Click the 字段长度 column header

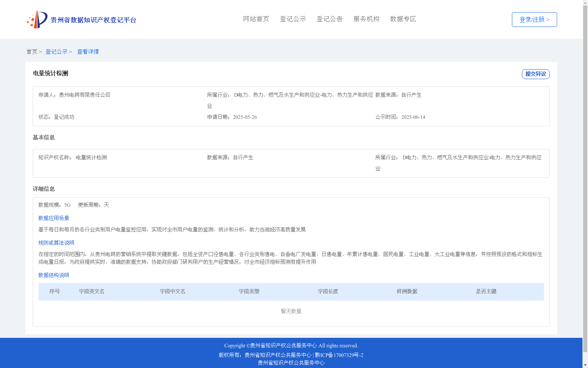pos(328,291)
